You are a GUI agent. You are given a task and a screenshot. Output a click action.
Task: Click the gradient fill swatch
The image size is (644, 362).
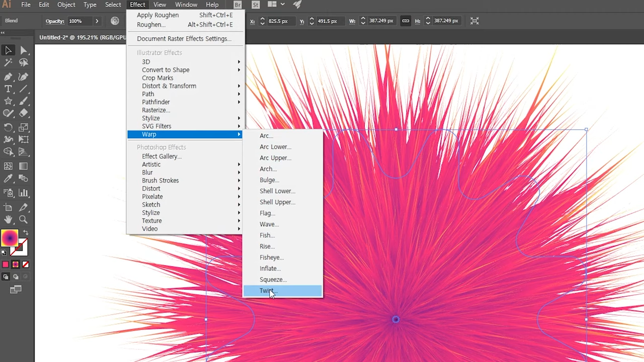tap(10, 238)
